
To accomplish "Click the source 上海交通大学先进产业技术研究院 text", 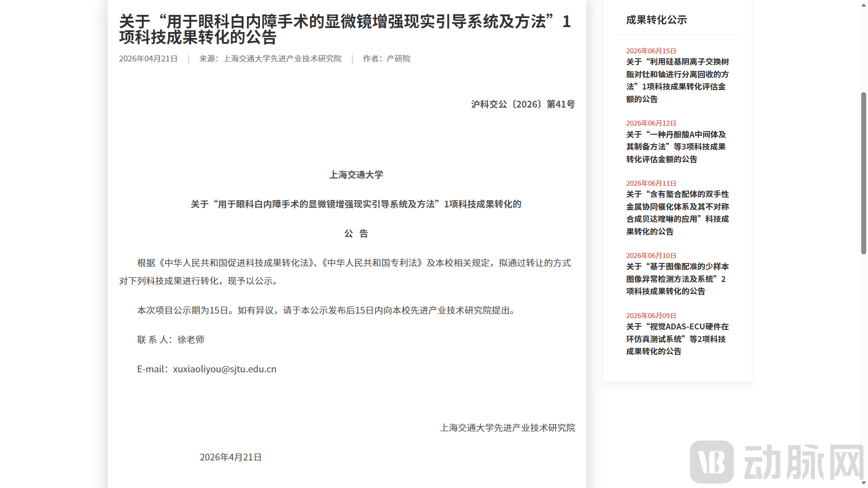I will coord(282,59).
